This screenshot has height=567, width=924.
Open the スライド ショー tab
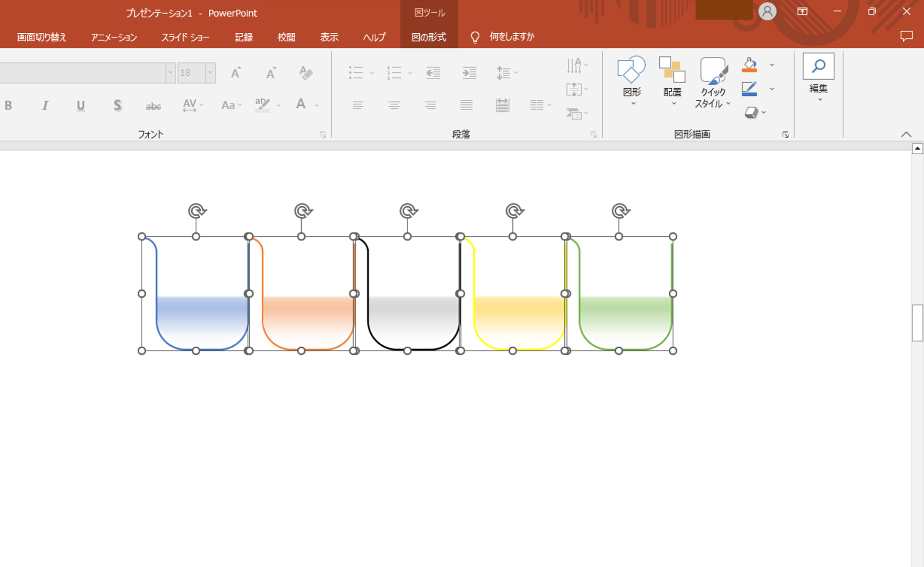pyautogui.click(x=185, y=37)
